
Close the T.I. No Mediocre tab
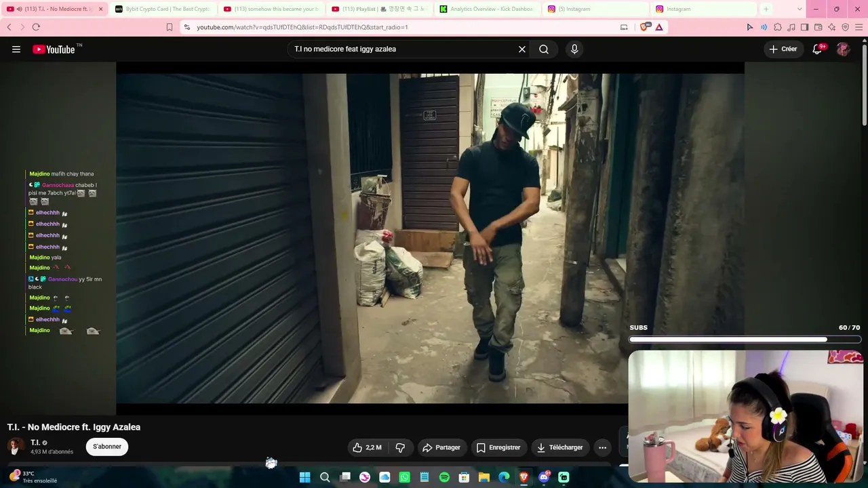(101, 9)
